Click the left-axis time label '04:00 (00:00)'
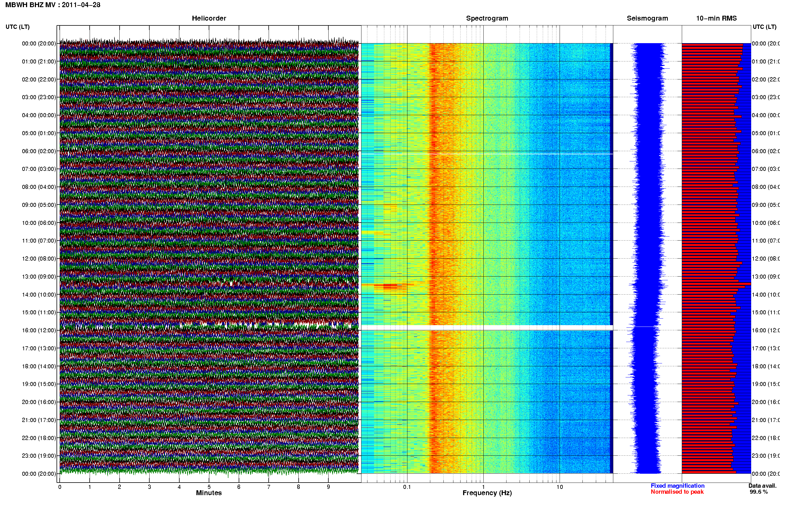 [39, 115]
